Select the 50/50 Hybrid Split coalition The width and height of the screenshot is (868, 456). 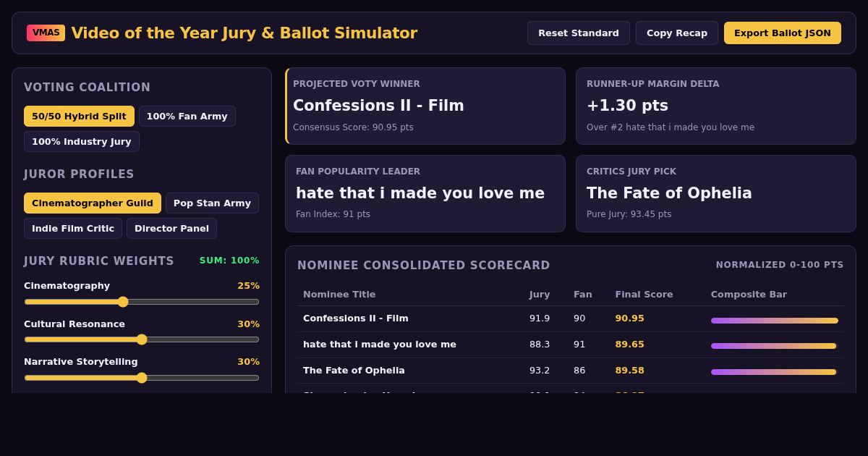(79, 116)
